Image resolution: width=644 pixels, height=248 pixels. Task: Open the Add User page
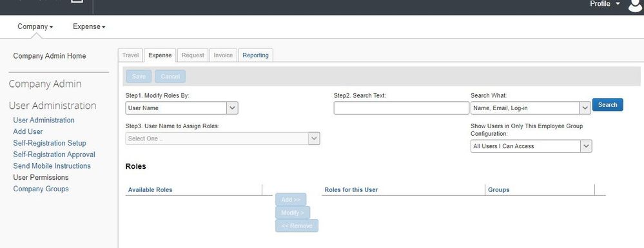[x=28, y=132]
